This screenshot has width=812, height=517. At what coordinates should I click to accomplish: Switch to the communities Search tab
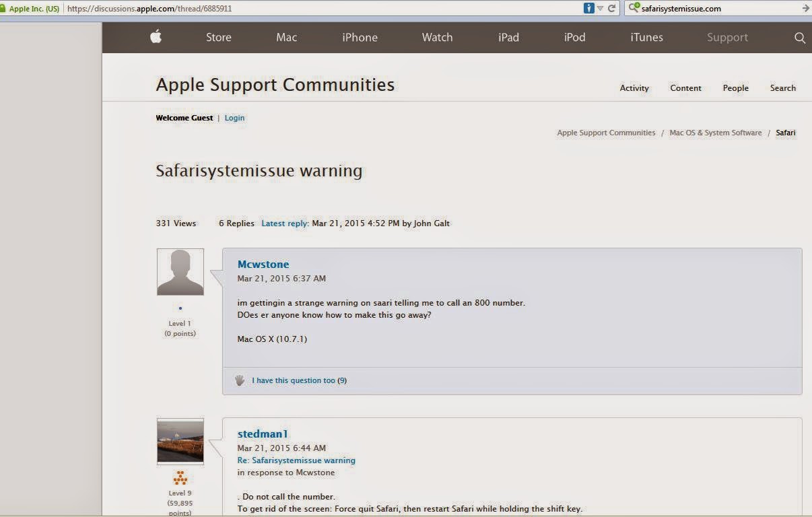click(783, 88)
